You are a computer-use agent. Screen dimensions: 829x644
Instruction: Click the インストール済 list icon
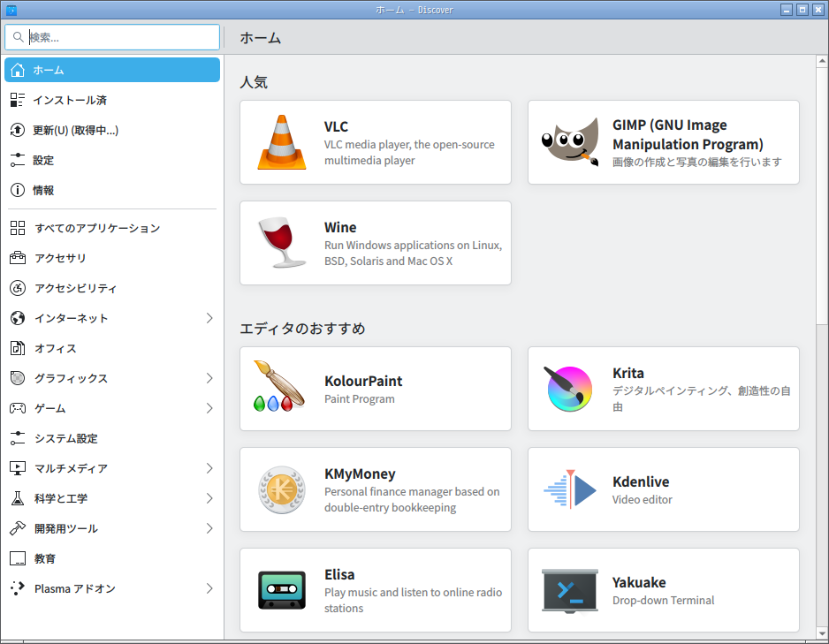coord(18,100)
